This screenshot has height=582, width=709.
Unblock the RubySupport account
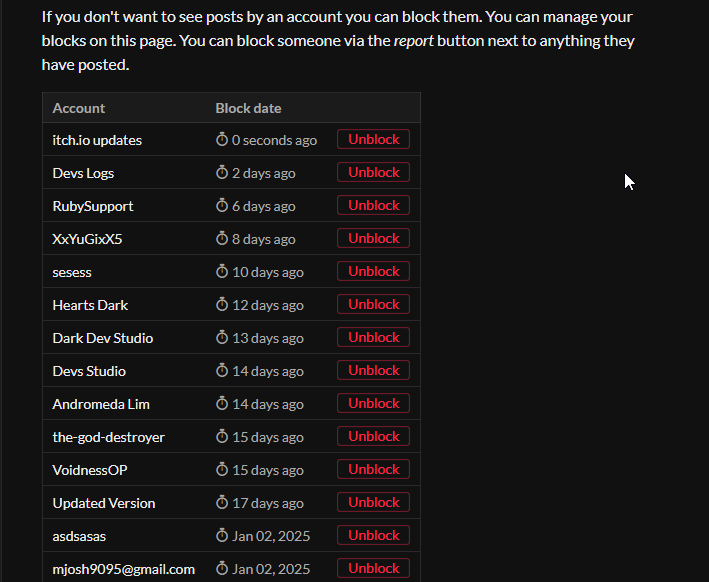click(373, 206)
